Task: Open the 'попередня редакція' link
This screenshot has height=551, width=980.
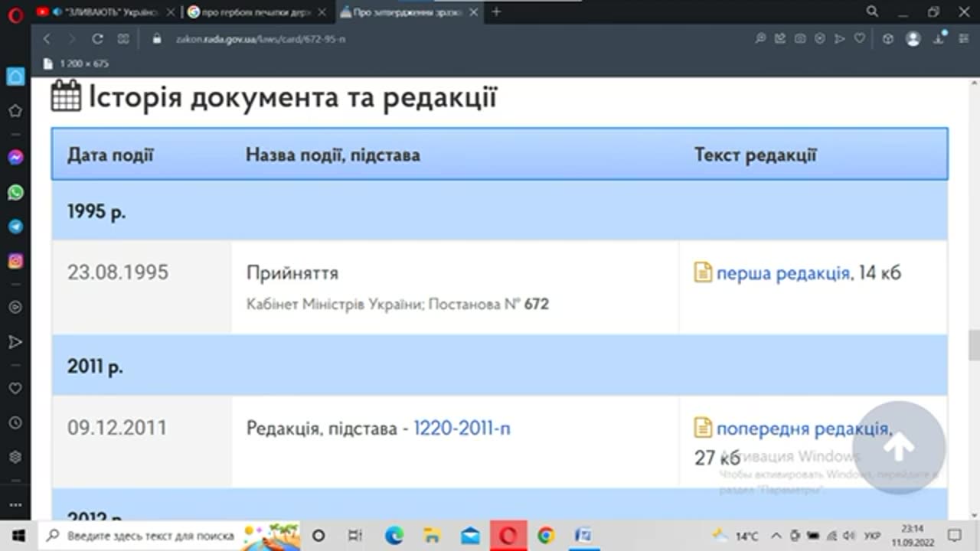Action: pos(802,428)
